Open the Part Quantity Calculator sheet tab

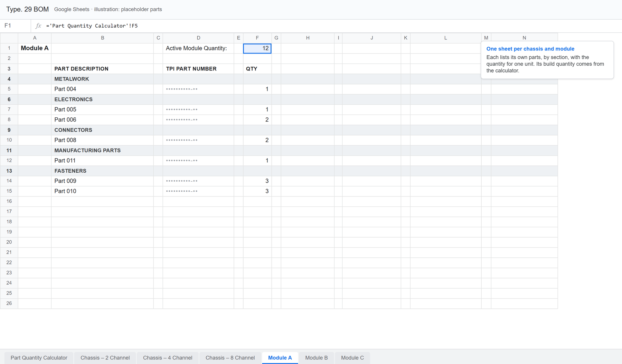(39, 358)
